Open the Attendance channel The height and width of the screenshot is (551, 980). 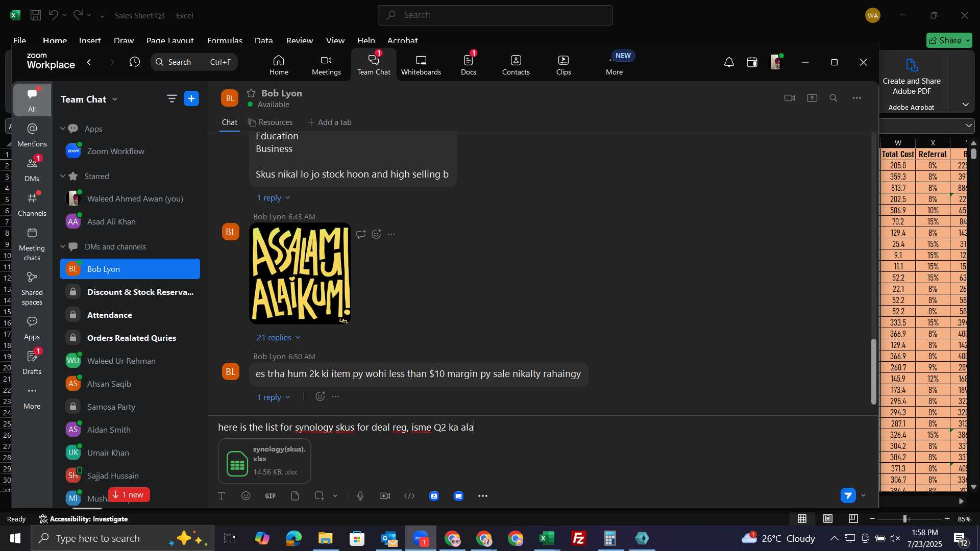click(x=130, y=315)
